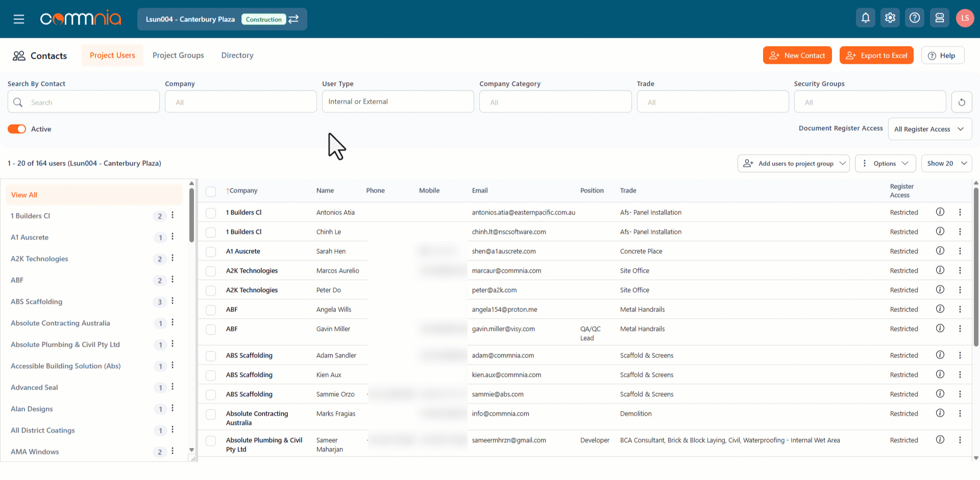980x480 pixels.
Task: Expand the All Register Access dropdown
Action: click(930, 129)
